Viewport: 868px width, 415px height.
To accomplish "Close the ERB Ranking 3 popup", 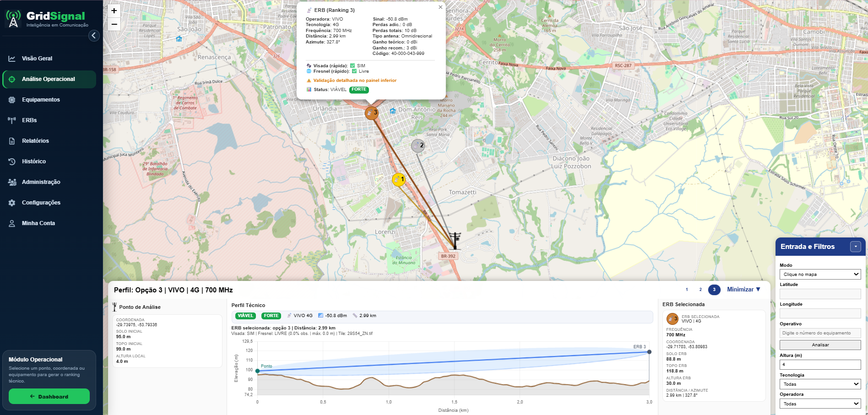I will (x=440, y=7).
